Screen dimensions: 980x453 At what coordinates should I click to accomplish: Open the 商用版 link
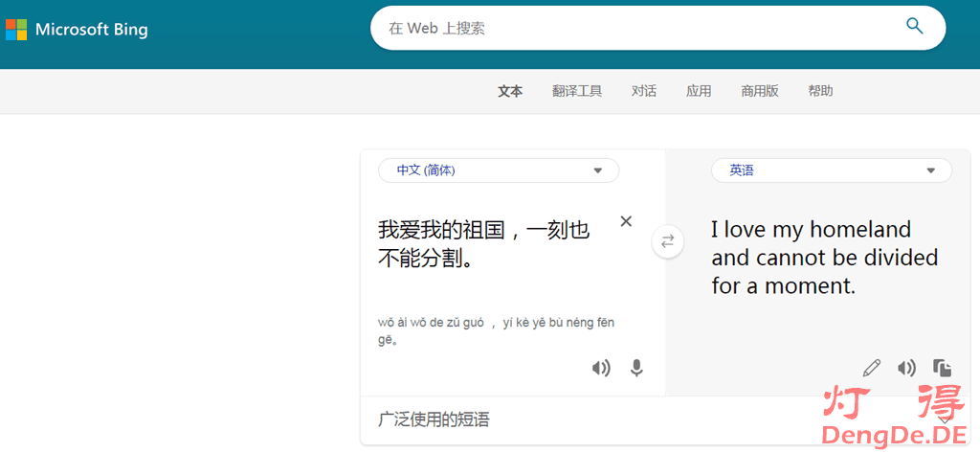[760, 91]
